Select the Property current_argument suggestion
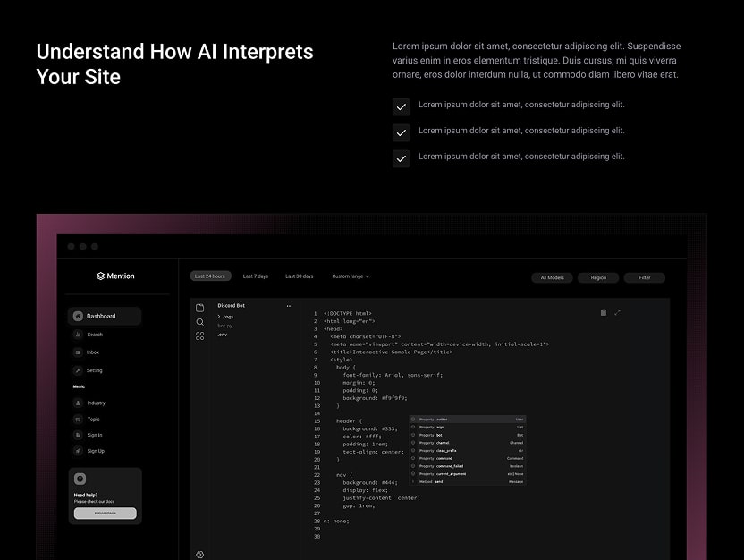This screenshot has height=560, width=744. [x=468, y=473]
